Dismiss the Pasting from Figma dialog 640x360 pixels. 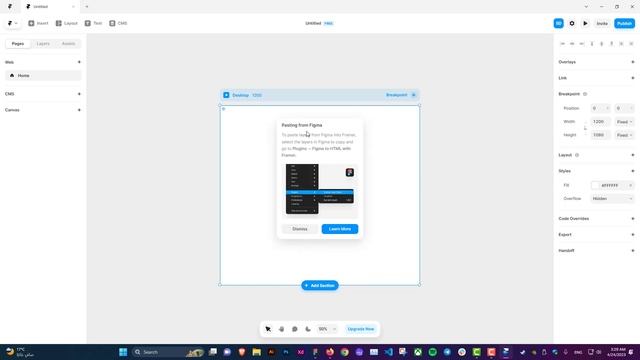(300, 229)
